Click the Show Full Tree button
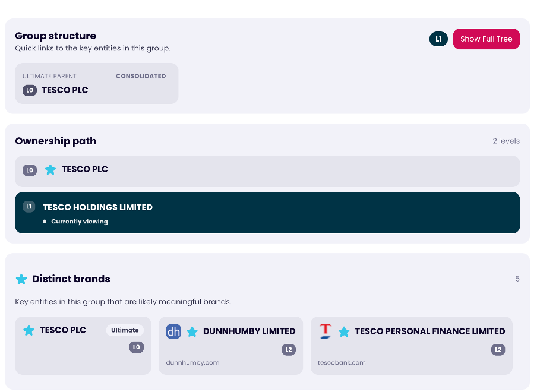Image resolution: width=537 pixels, height=392 pixels. click(486, 39)
